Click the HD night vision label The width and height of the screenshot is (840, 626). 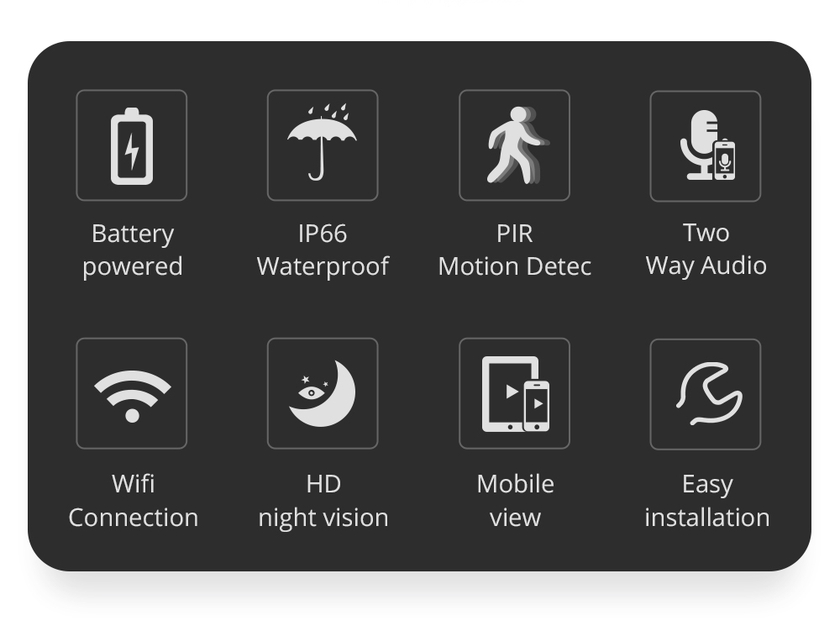(323, 501)
